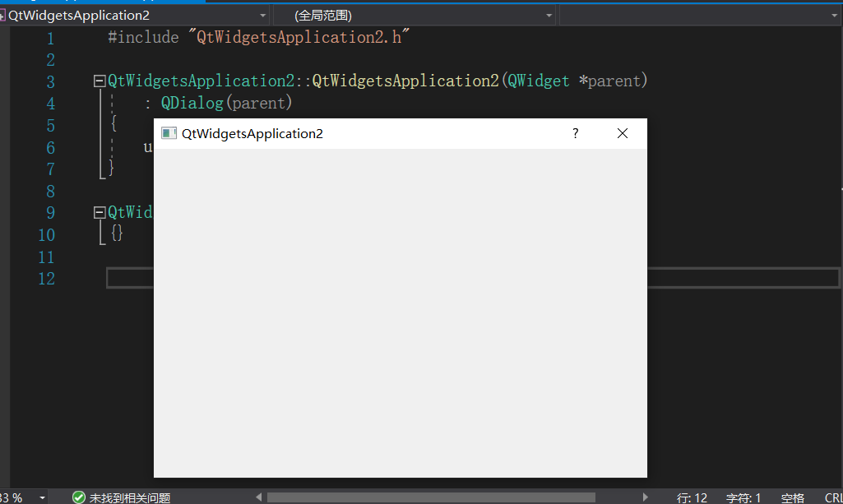
Task: Click the 行: 12 line indicator
Action: coord(692,498)
